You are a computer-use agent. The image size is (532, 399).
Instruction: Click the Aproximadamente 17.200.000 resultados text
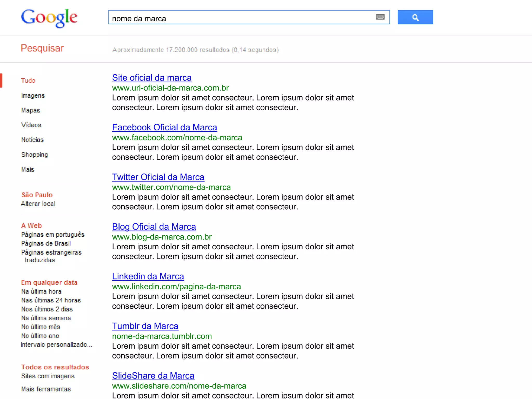click(195, 50)
